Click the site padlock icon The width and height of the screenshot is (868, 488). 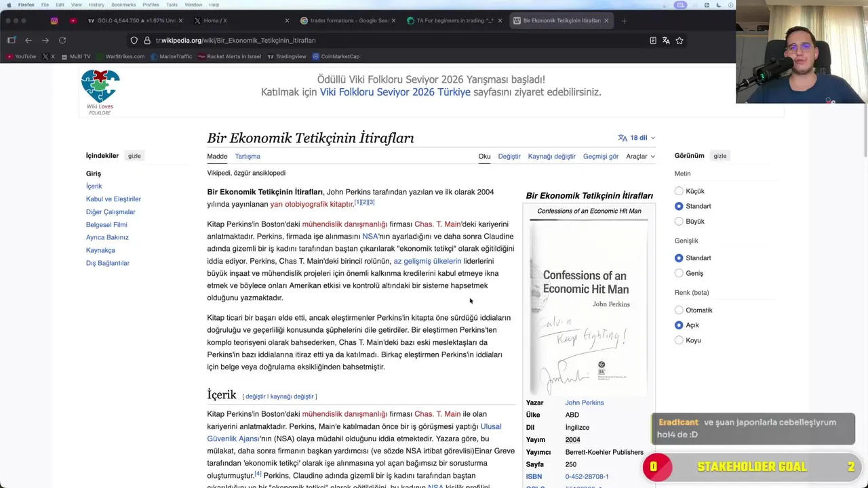146,41
